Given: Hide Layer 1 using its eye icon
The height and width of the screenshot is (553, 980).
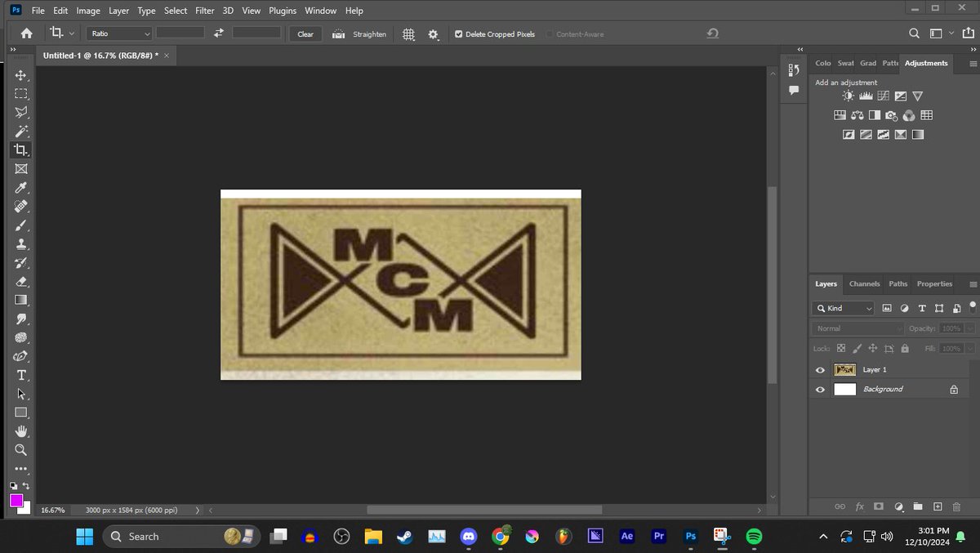Looking at the screenshot, I should click(x=820, y=370).
